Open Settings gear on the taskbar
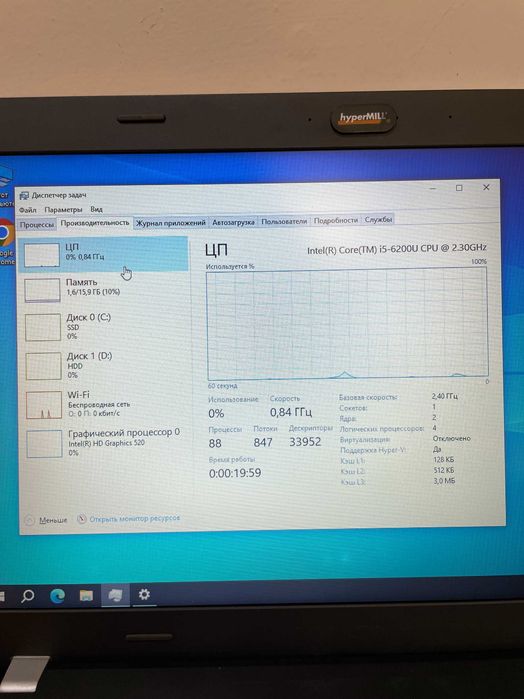This screenshot has width=524, height=699. [x=144, y=594]
